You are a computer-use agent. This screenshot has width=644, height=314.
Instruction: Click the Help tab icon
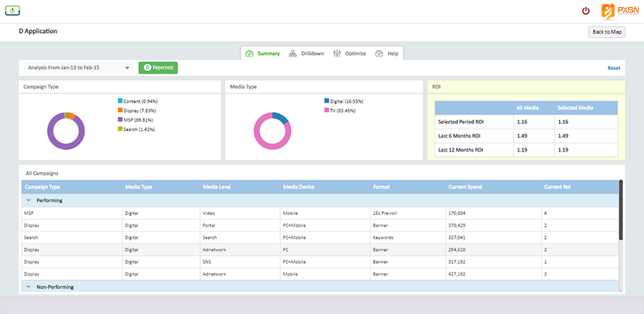(379, 53)
